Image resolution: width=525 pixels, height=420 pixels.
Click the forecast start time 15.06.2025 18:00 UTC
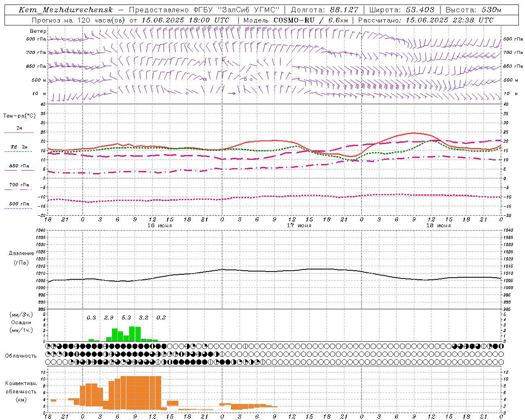185,20
